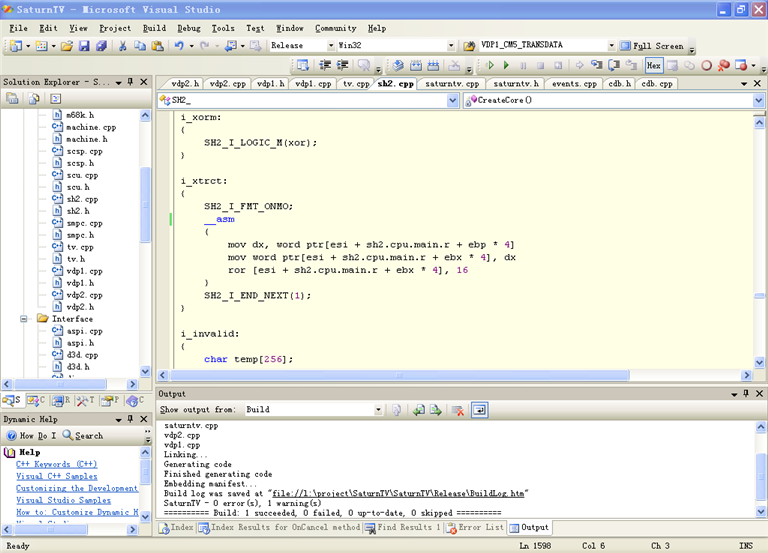Viewport: 768px width, 553px height.
Task: Open the File menu
Action: [x=18, y=28]
